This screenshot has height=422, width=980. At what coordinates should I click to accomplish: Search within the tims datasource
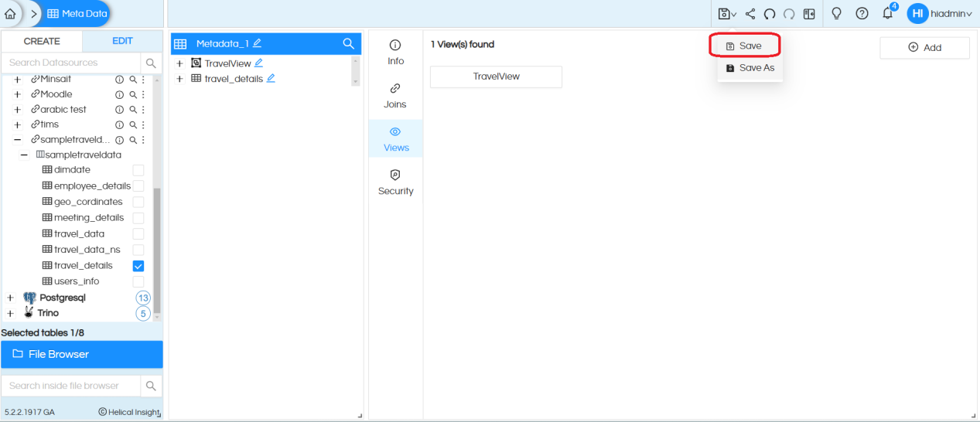(x=133, y=124)
